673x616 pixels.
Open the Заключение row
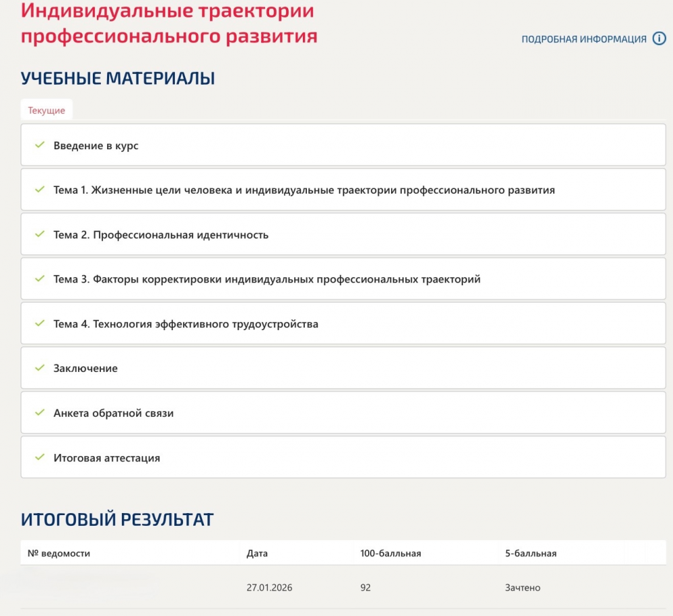pos(343,368)
